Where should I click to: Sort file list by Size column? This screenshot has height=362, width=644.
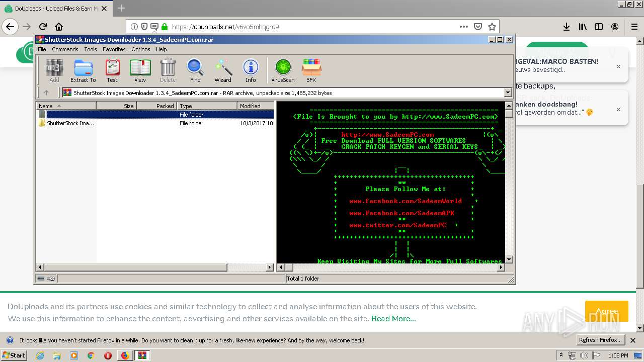point(116,106)
